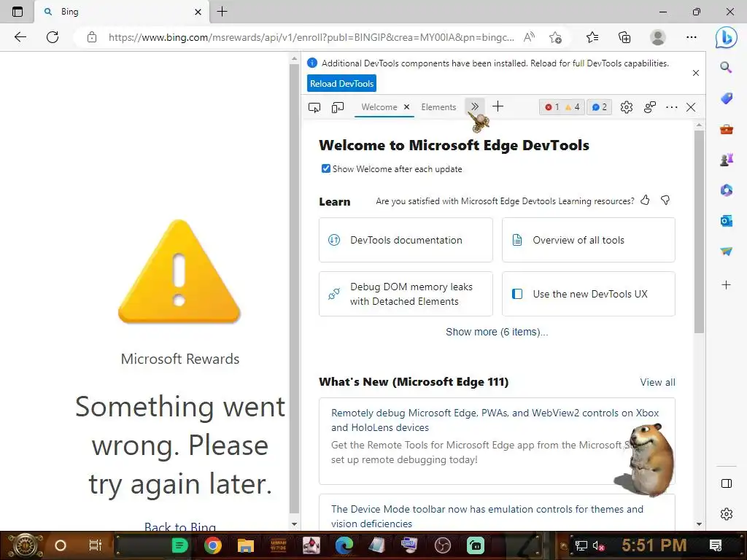Open File Explorer from the taskbar
This screenshot has width=747, height=560.
coord(245,545)
